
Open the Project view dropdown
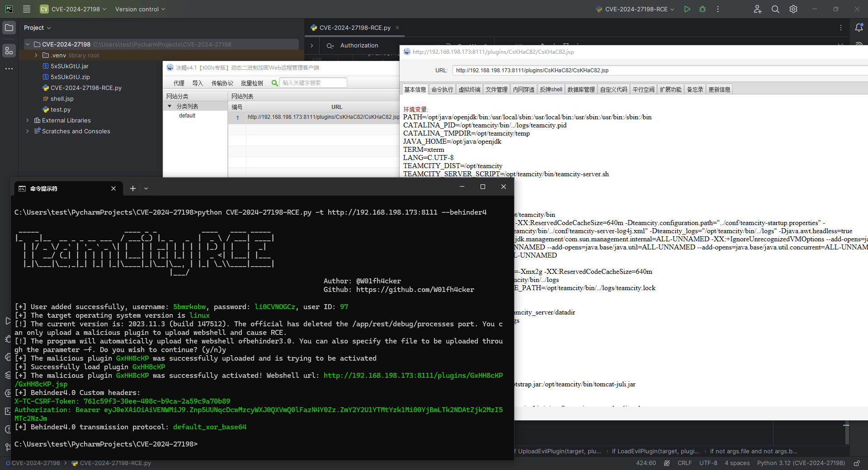[x=38, y=28]
